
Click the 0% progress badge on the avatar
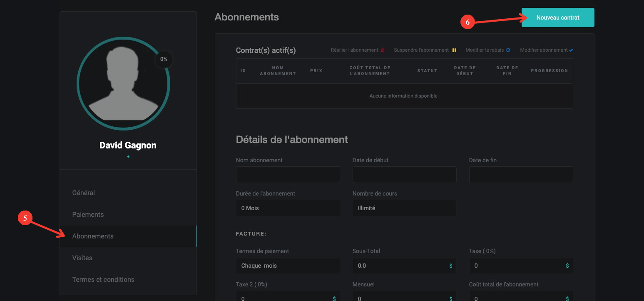click(x=164, y=59)
